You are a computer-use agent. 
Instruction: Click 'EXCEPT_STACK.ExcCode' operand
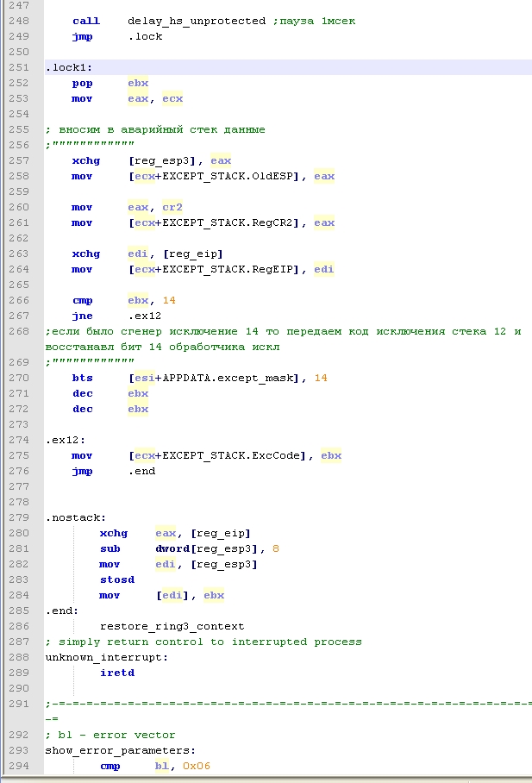231,455
